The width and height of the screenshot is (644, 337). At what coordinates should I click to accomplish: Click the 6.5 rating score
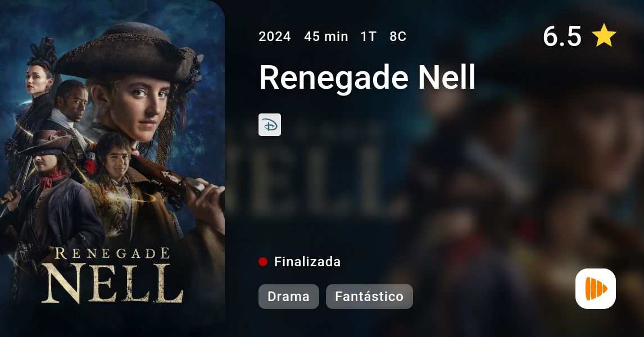[562, 36]
